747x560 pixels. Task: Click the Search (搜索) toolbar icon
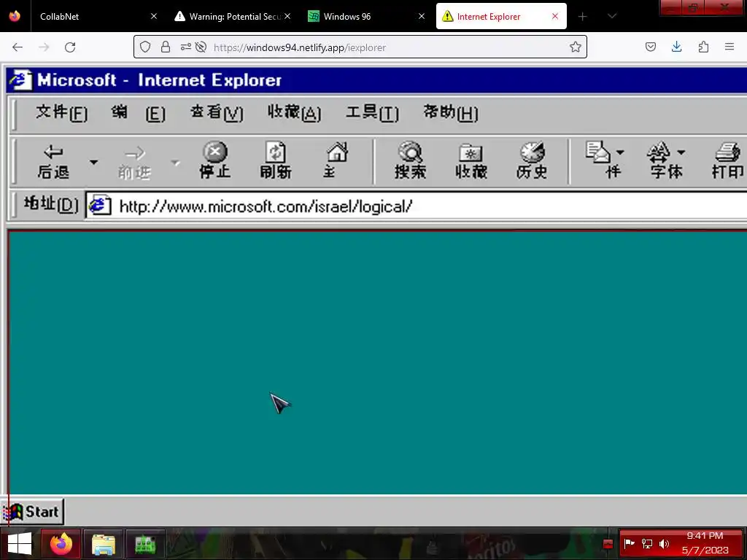410,160
